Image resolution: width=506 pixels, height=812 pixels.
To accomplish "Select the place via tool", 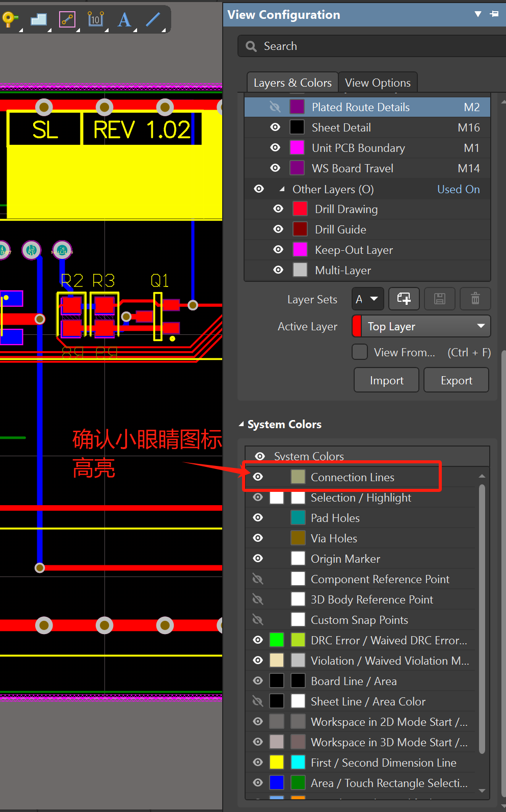I will tap(9, 19).
